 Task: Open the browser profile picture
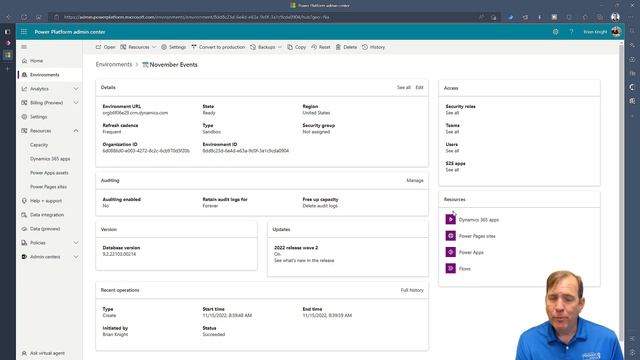click(x=615, y=17)
